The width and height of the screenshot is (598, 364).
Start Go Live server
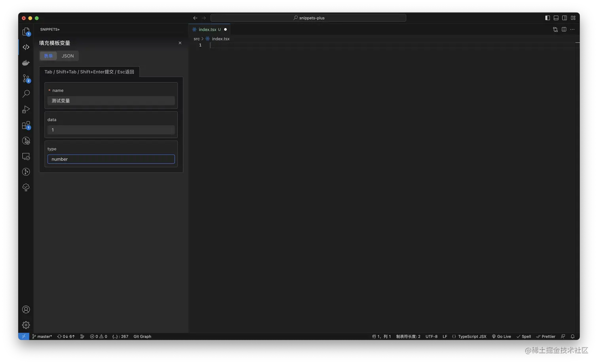click(501, 336)
